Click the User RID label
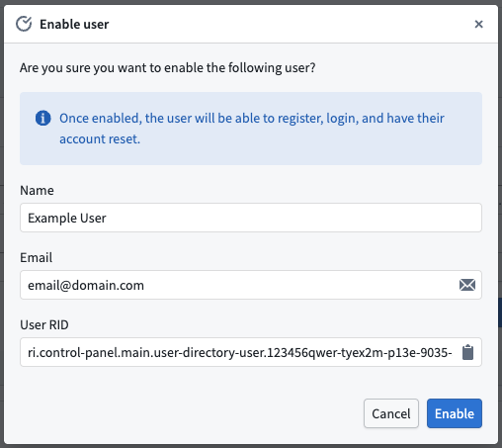The width and height of the screenshot is (502, 448). (44, 324)
